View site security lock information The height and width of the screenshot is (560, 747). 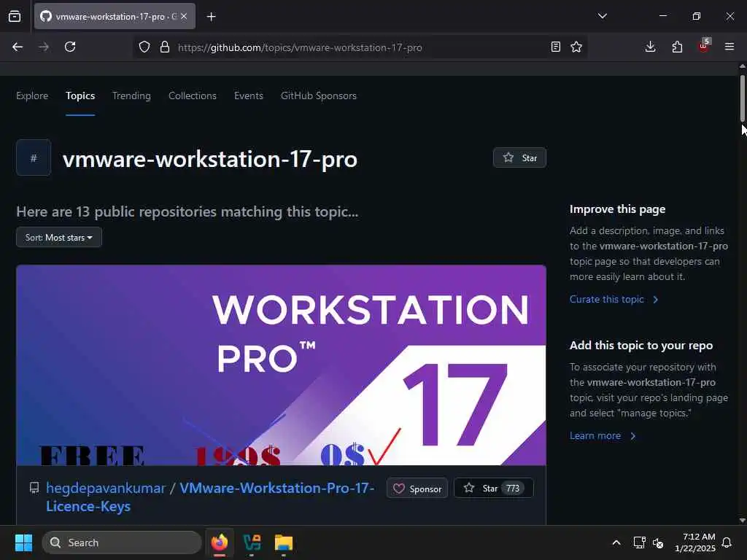click(165, 47)
